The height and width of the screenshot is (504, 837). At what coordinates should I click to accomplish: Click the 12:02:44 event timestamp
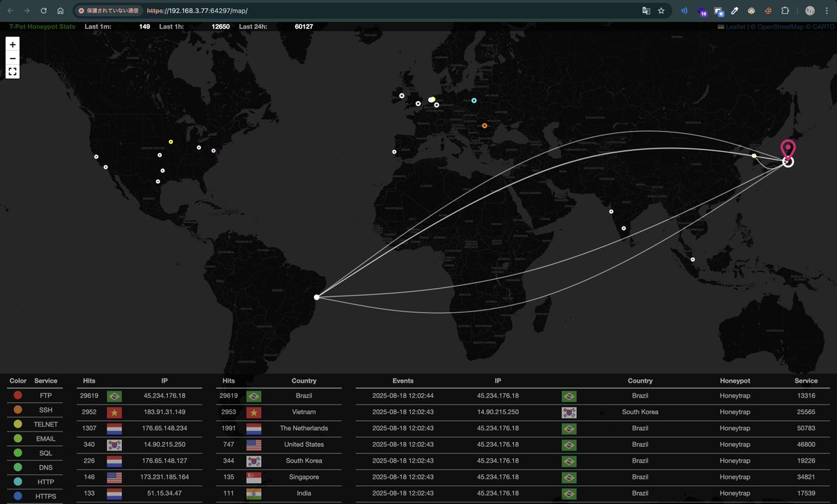point(403,396)
